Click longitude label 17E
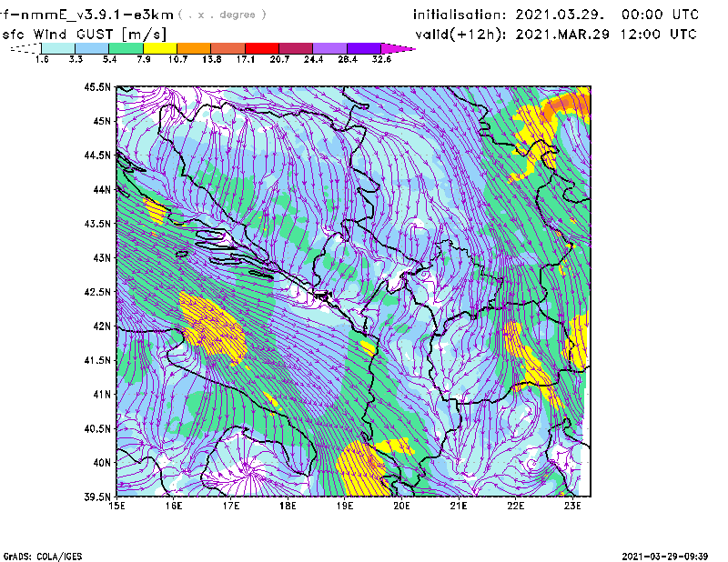Image resolution: width=728 pixels, height=562 pixels. tap(231, 506)
